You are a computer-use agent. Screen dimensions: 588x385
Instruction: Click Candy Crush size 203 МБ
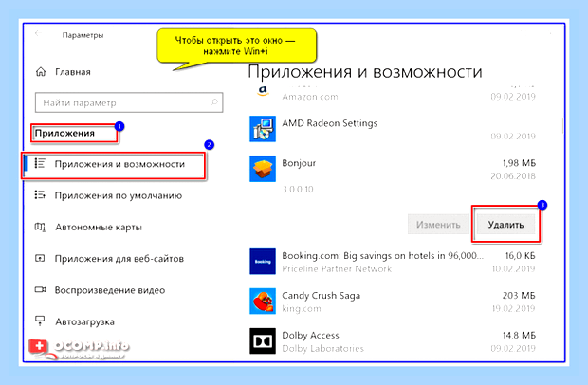[519, 296]
